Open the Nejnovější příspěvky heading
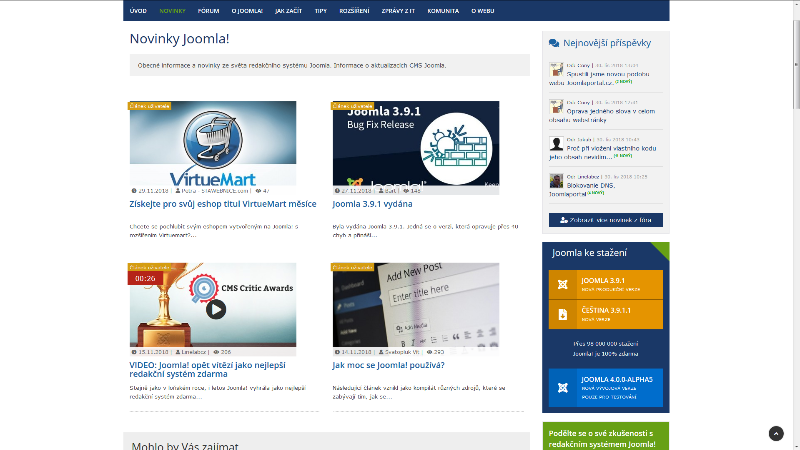Screen dimensions: 800x450 607,43
